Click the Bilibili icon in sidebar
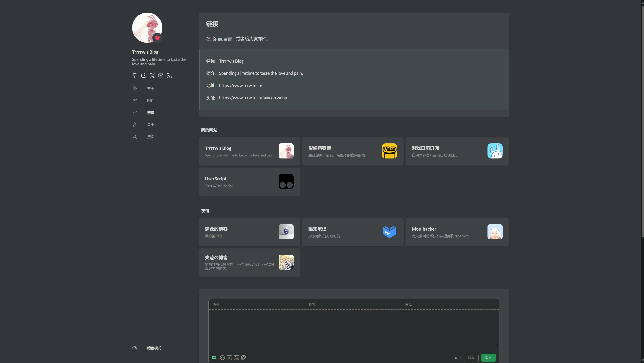The height and width of the screenshot is (363, 644). coord(144,75)
